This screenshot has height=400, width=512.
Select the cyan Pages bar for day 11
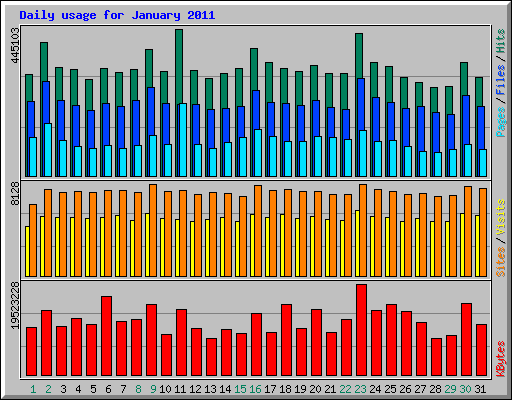[x=183, y=140]
